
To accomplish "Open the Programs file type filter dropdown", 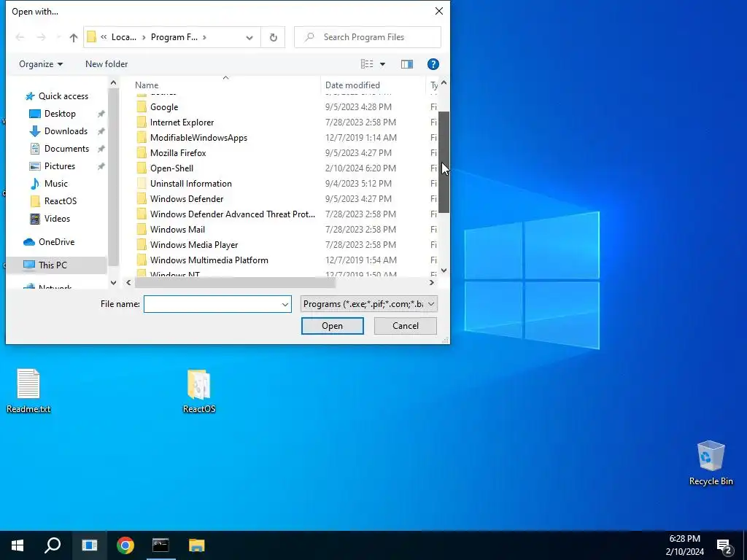I will 368,304.
